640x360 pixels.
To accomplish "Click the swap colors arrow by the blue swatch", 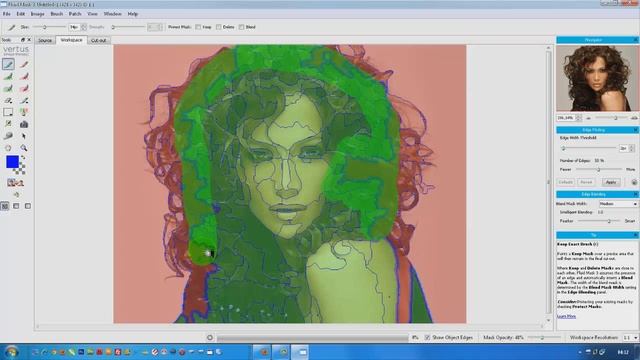I will pos(23,158).
